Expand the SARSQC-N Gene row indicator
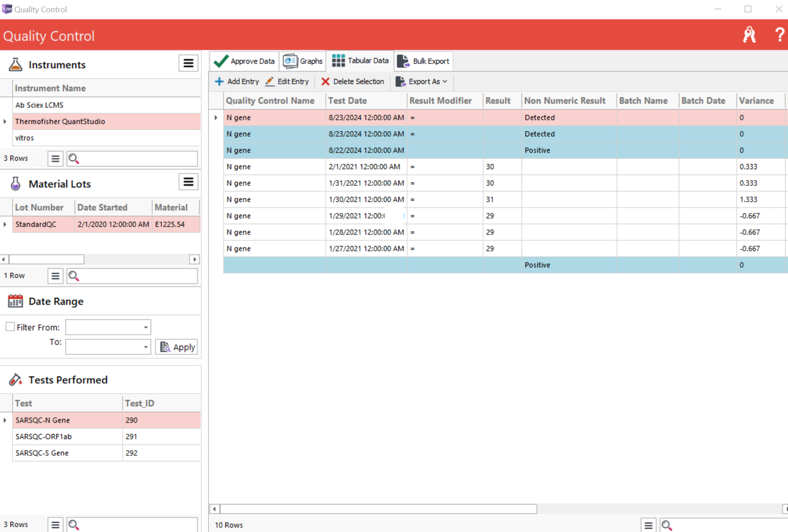The image size is (788, 532). [5, 420]
